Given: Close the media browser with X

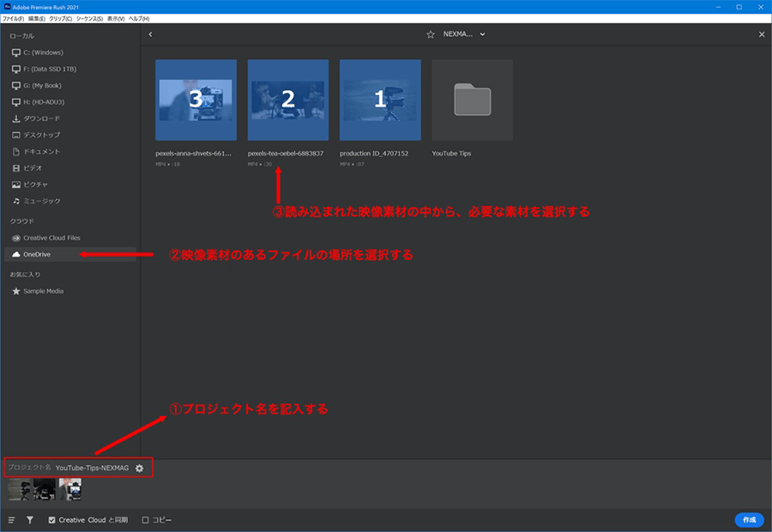Looking at the screenshot, I should [x=762, y=34].
